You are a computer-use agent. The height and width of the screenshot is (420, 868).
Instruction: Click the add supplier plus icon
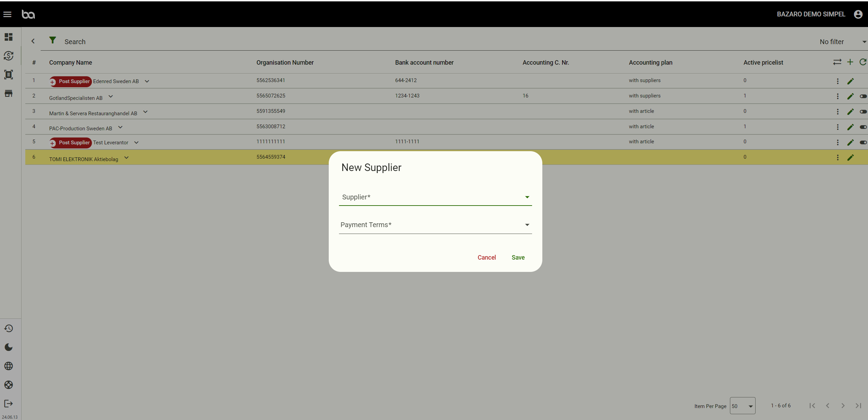tap(850, 62)
